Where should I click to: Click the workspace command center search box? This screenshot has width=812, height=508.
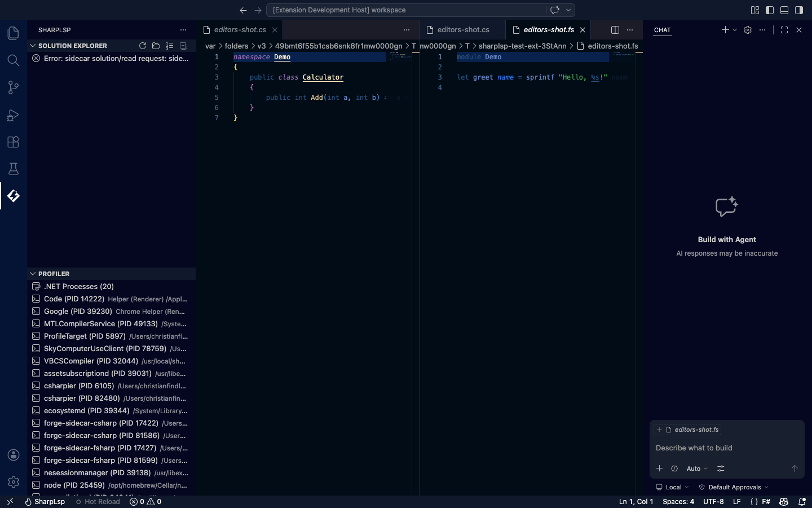coord(406,10)
